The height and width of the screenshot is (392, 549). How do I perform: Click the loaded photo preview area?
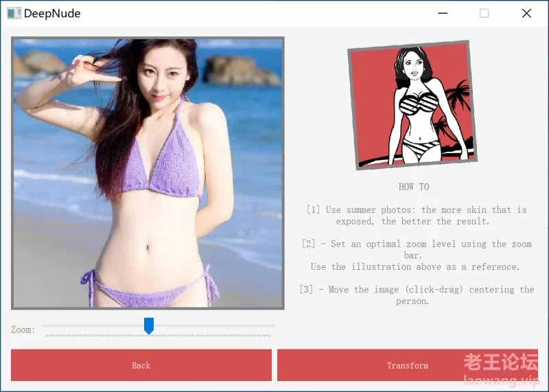coord(148,173)
